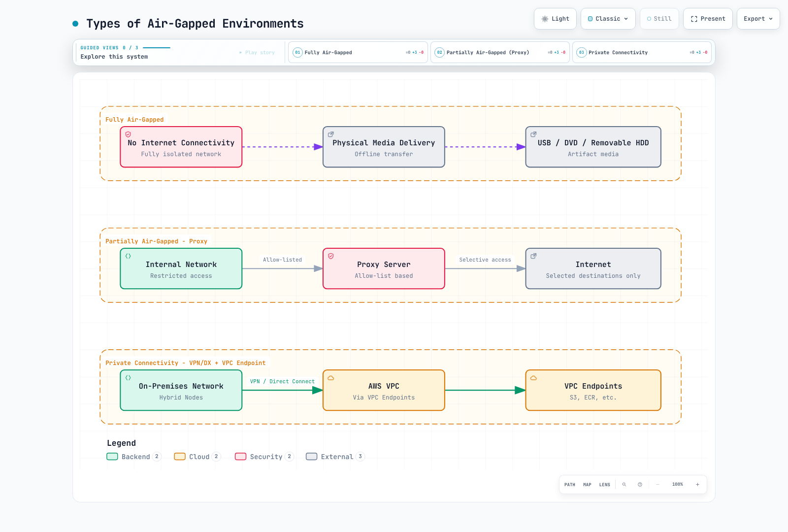Click the 'Legend' heading text
788x532 pixels.
(x=122, y=443)
